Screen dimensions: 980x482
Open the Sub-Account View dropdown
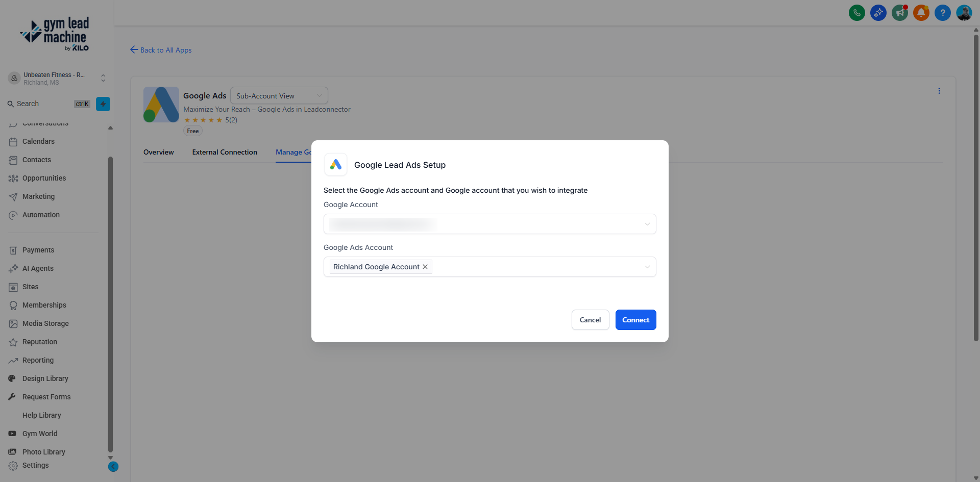279,96
